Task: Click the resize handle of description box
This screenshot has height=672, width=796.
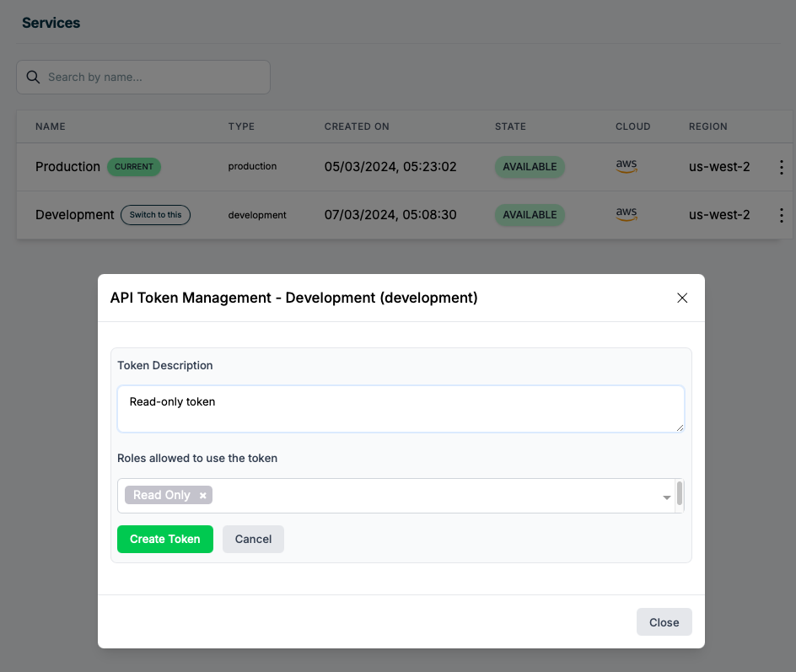Action: 680,427
